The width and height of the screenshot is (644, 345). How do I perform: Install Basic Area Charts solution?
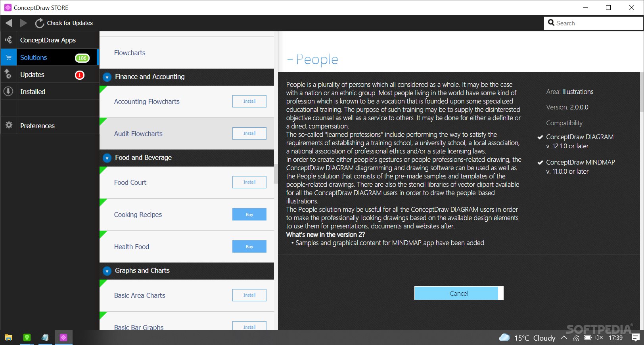click(x=249, y=295)
